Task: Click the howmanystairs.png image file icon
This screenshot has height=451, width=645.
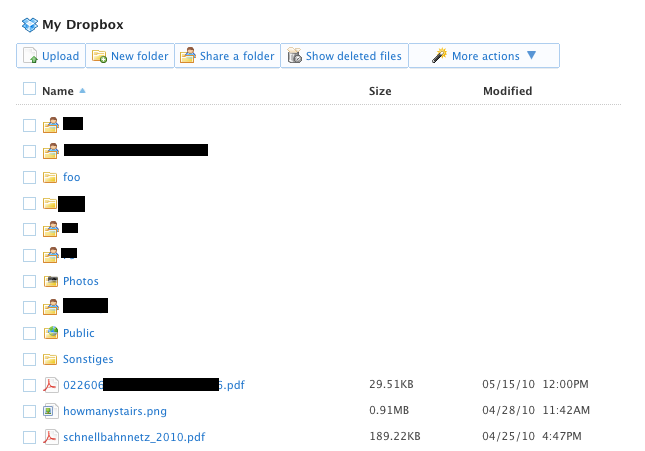Action: coord(50,411)
